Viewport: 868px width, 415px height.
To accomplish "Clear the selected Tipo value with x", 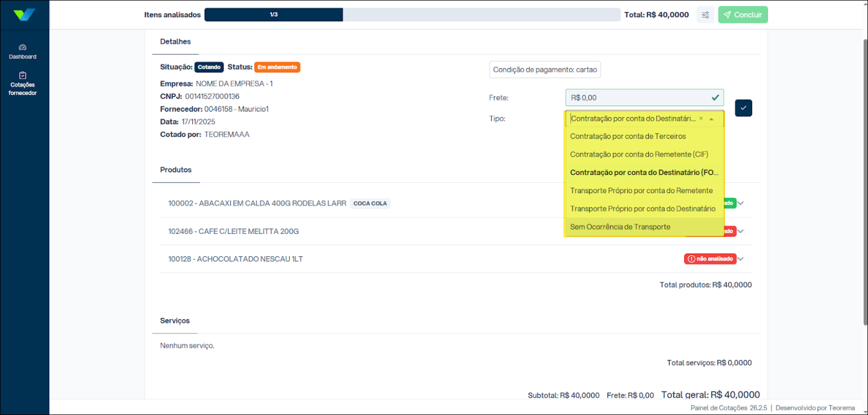I will coord(701,119).
